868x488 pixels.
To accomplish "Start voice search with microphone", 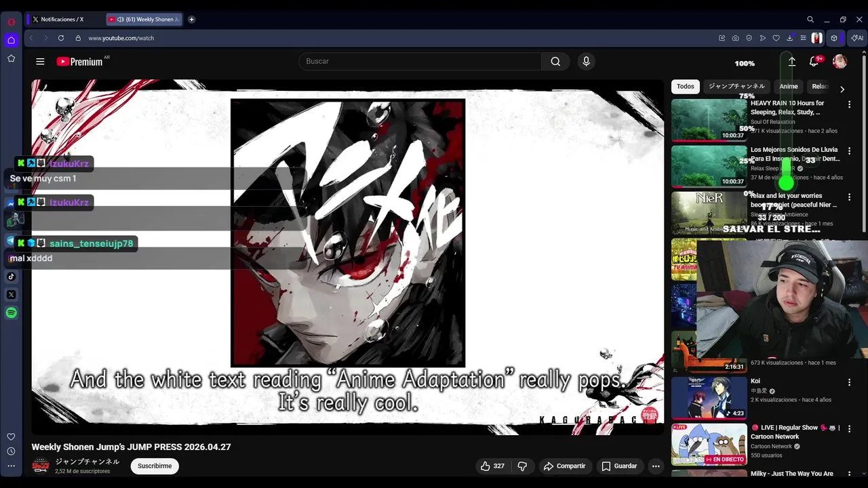I will pos(587,62).
